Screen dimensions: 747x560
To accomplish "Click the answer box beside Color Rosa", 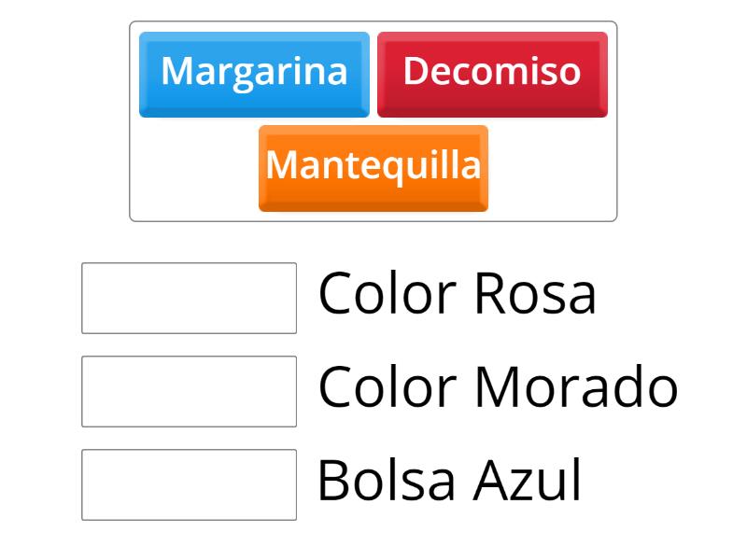I will pyautogui.click(x=189, y=297).
